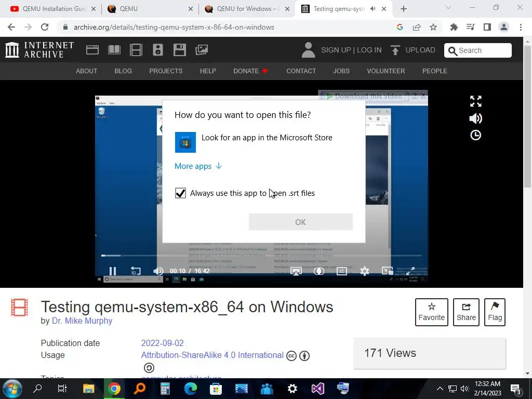Click the 2022-09-02 publication date link
532x399 pixels.
click(x=162, y=343)
